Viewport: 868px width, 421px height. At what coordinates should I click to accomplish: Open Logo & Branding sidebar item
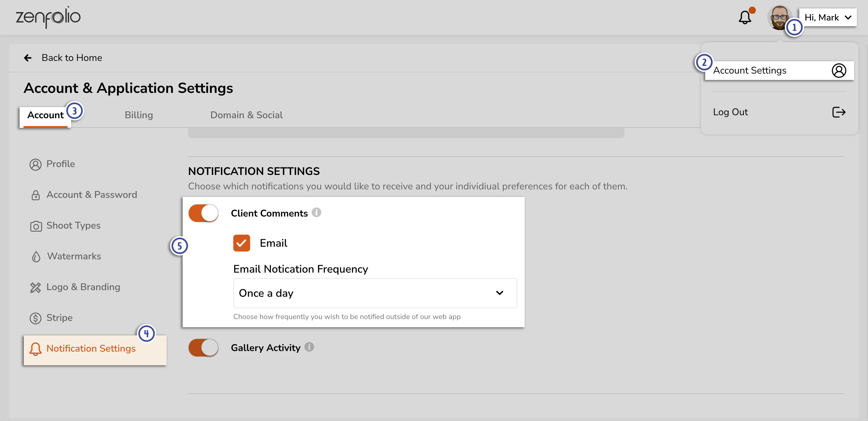(x=83, y=287)
